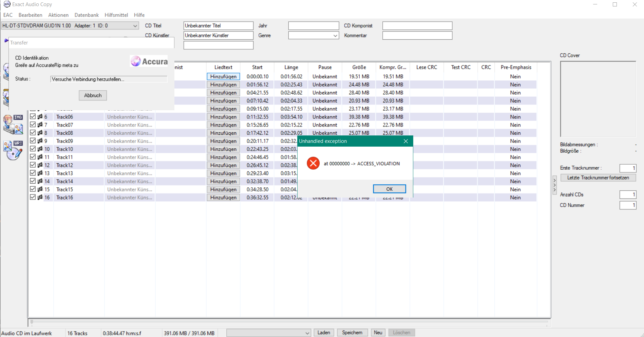Uncheck the Track16 checkbox

click(33, 197)
